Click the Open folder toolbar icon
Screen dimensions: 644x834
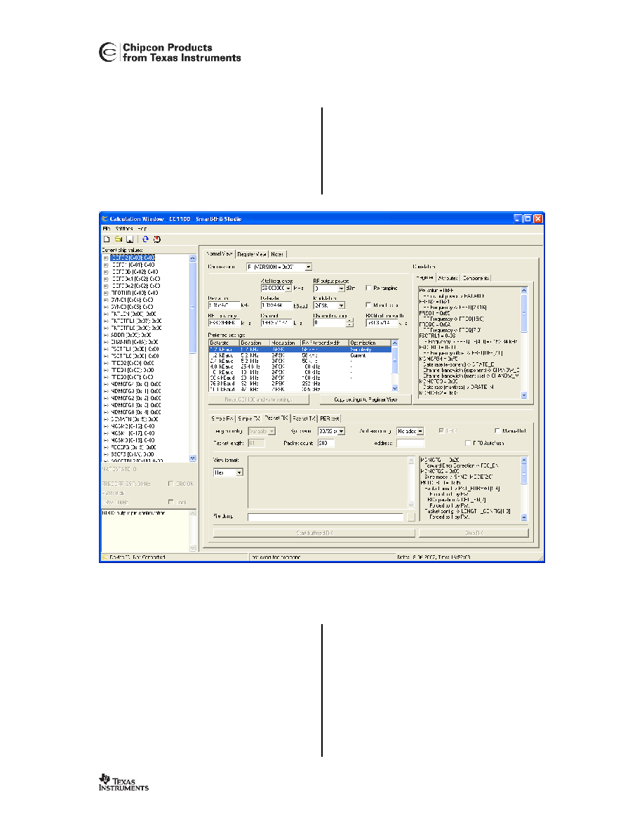pyautogui.click(x=119, y=239)
